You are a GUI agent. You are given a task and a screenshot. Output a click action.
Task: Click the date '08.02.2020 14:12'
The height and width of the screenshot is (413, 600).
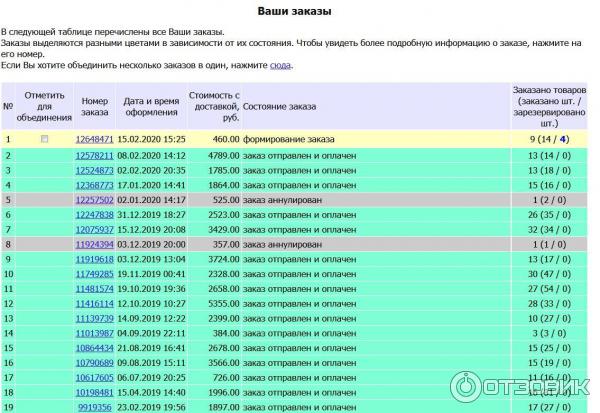(151, 156)
